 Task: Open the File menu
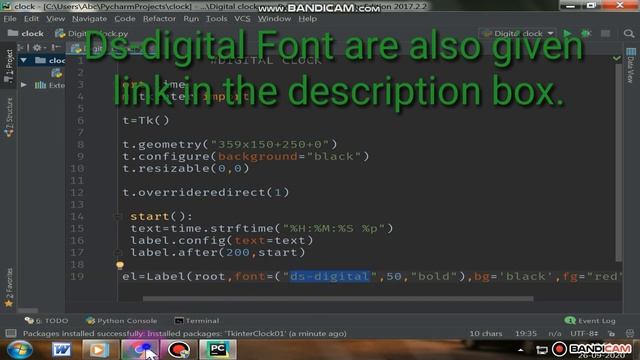[x=10, y=19]
